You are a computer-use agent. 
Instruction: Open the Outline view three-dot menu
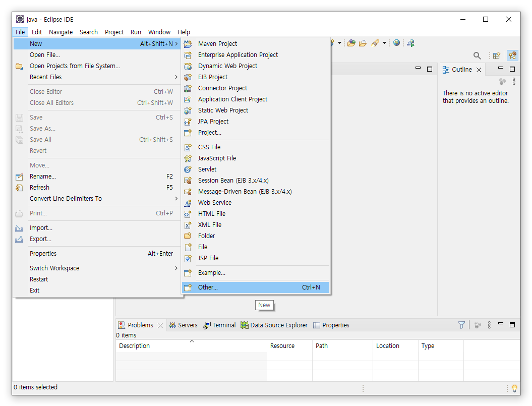point(514,82)
